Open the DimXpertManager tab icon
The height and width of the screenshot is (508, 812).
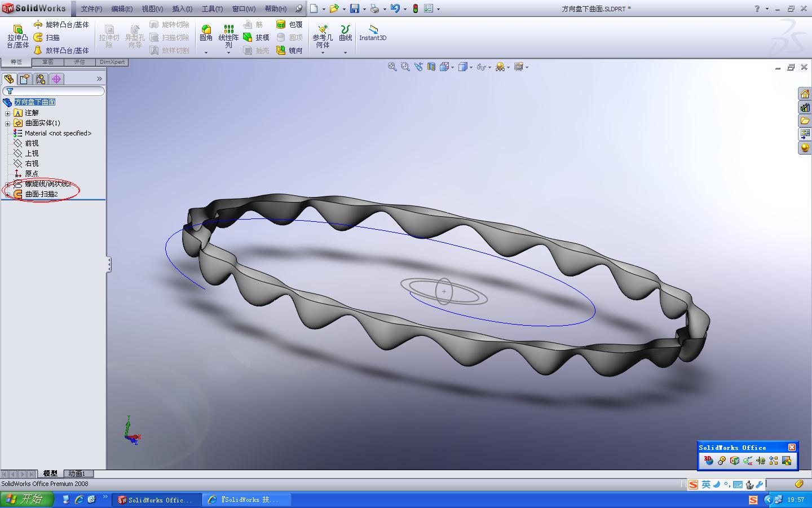coord(56,79)
